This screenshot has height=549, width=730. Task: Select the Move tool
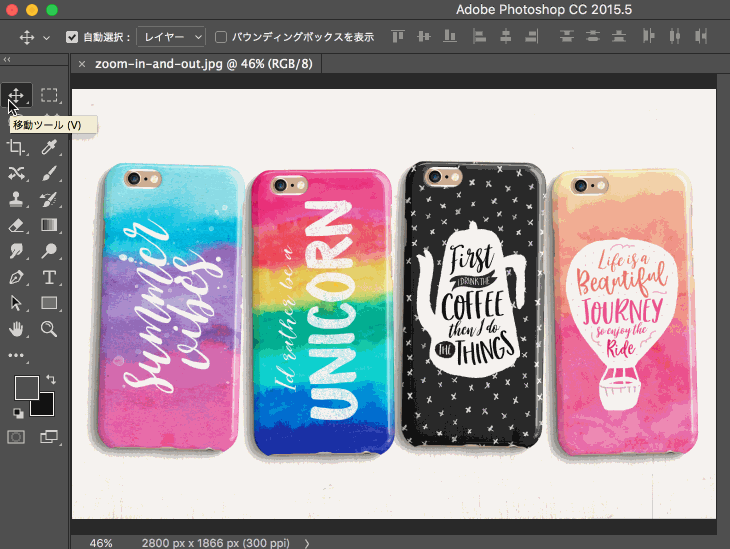click(16, 96)
